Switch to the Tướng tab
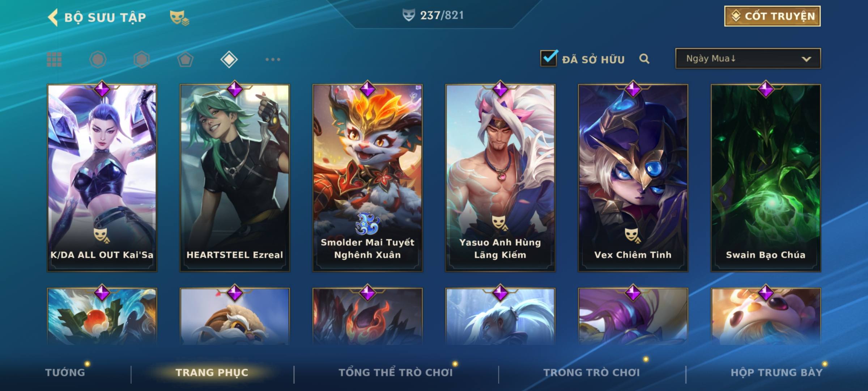The image size is (868, 391). click(x=65, y=373)
